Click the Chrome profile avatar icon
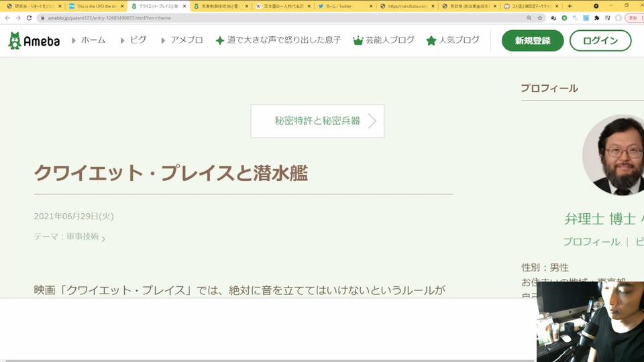This screenshot has height=362, width=644. pos(618,18)
